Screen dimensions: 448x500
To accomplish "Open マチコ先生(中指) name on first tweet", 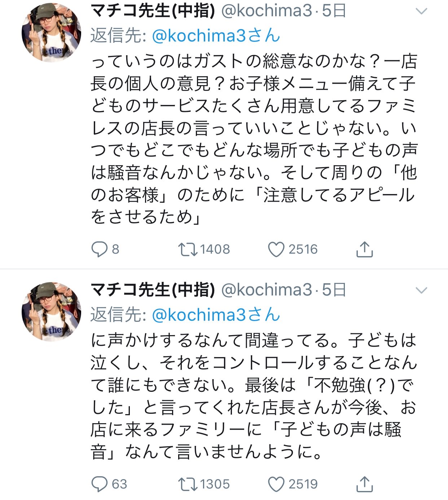I will tap(153, 10).
